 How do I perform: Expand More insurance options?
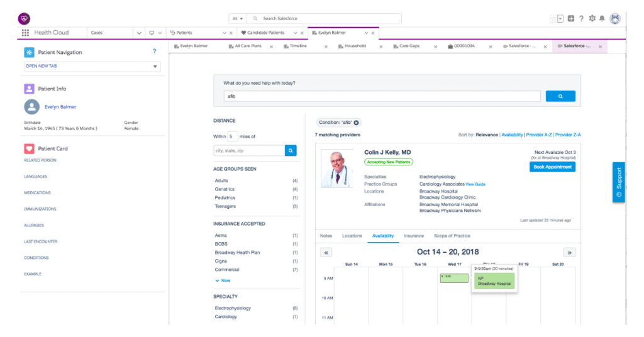[x=223, y=280]
